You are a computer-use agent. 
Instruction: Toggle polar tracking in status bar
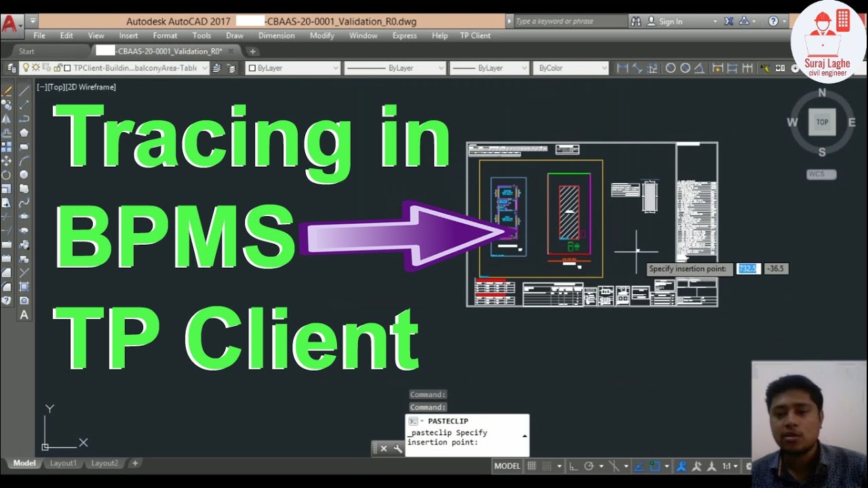[589, 466]
